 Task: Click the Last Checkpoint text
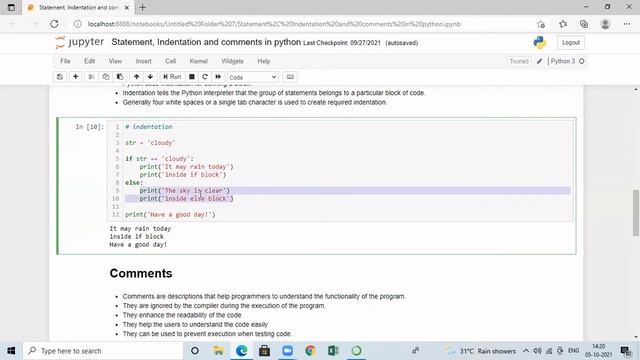(x=342, y=43)
